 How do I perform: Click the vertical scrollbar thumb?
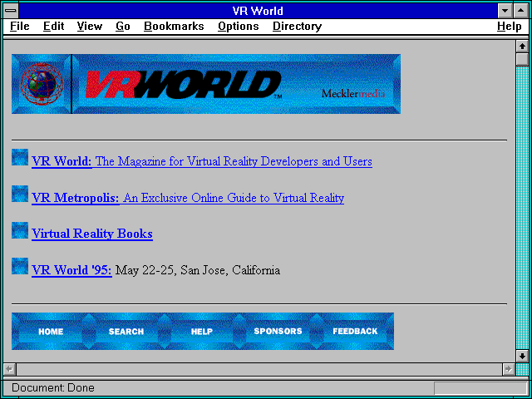click(x=522, y=59)
